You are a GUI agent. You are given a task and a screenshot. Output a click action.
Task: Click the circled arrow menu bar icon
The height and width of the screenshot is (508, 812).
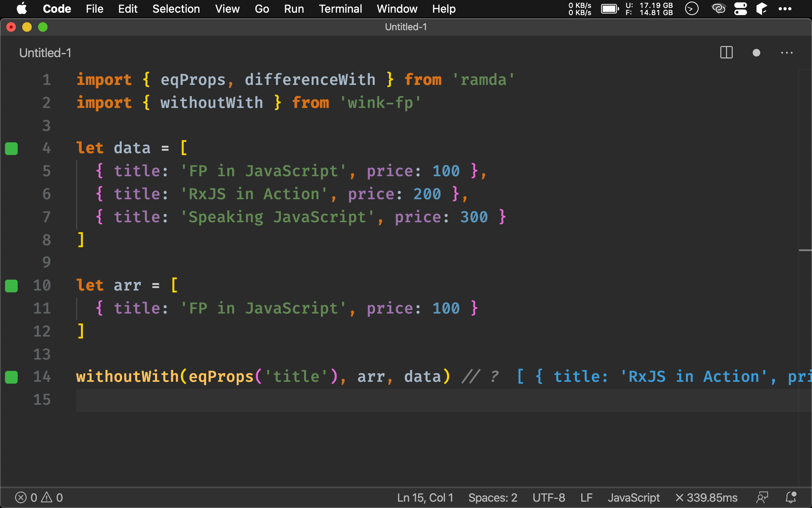(691, 8)
